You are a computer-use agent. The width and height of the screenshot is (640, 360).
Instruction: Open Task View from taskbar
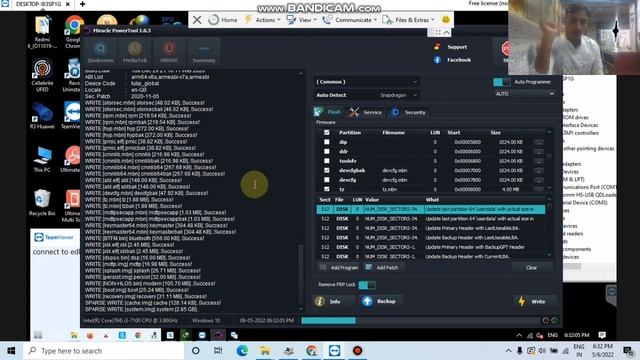click(x=218, y=351)
